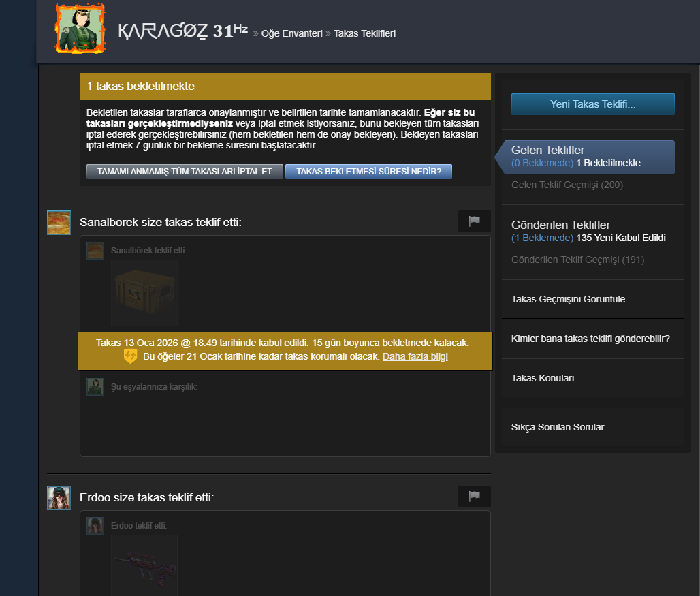Click the 'Erdoo size takas teklif etti:' heading
Image resolution: width=700 pixels, height=596 pixels.
coord(146,497)
